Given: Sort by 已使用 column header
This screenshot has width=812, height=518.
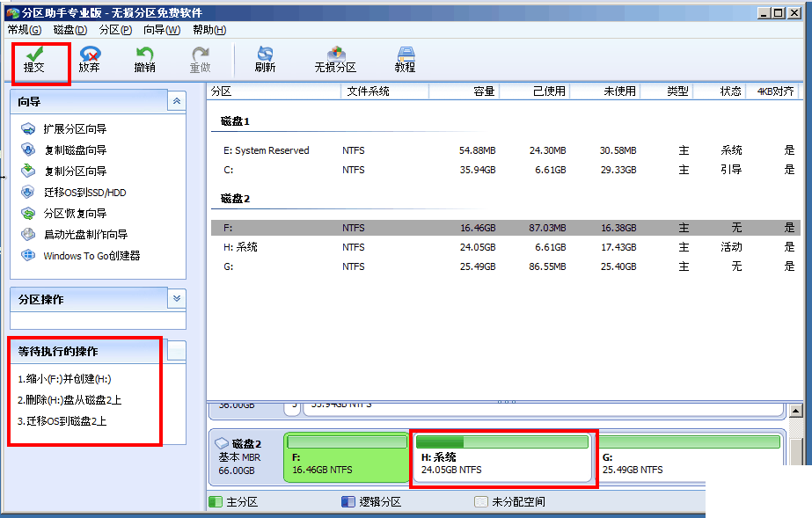Looking at the screenshot, I should coord(534,91).
